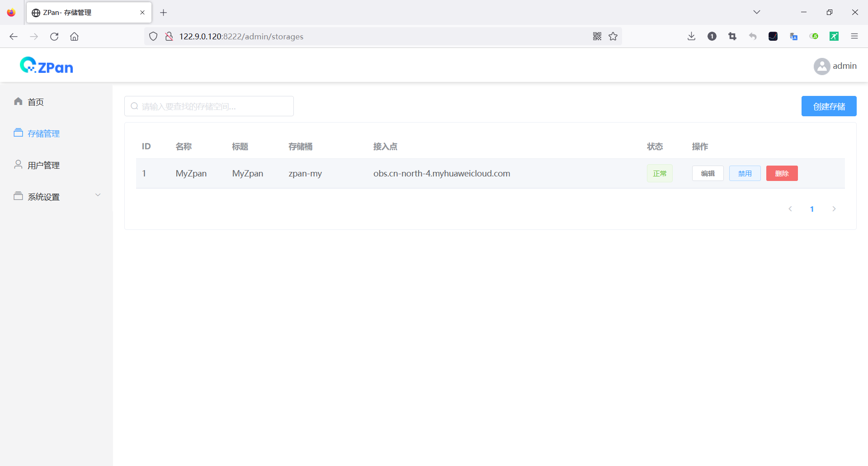Open the downloads panel icon
The height and width of the screenshot is (466, 868).
pyautogui.click(x=691, y=37)
